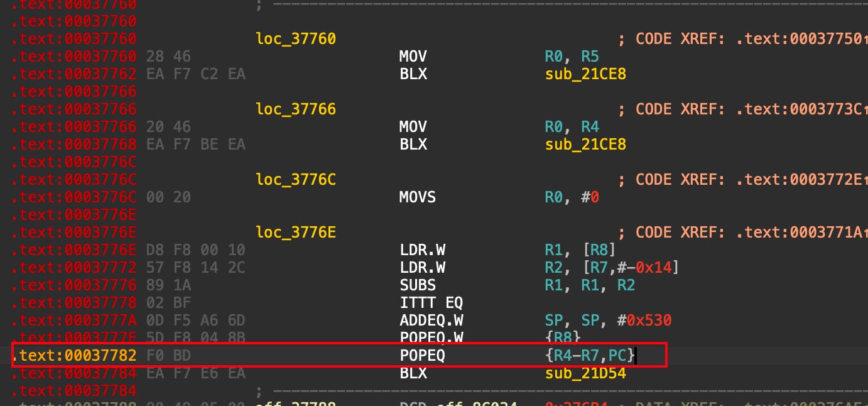Follow sub_21CE8 on the 00037768 line
868x406 pixels.
pos(585,145)
